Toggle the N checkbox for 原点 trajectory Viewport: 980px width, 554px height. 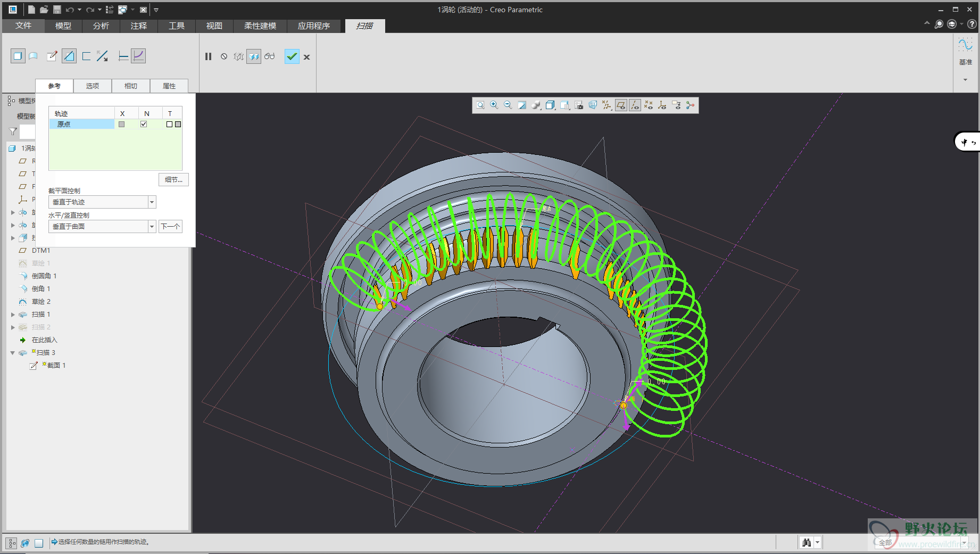pos(144,124)
